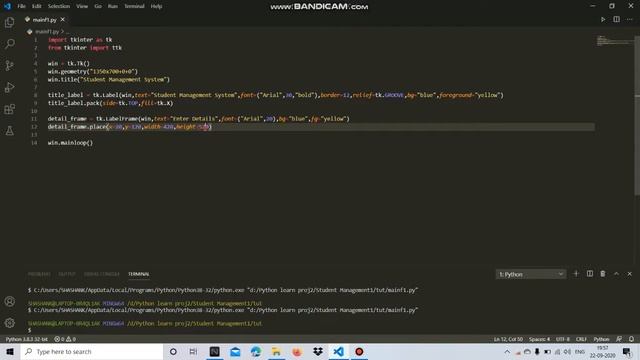Kill terminal with trash icon
The width and height of the screenshot is (640, 360).
point(603,274)
